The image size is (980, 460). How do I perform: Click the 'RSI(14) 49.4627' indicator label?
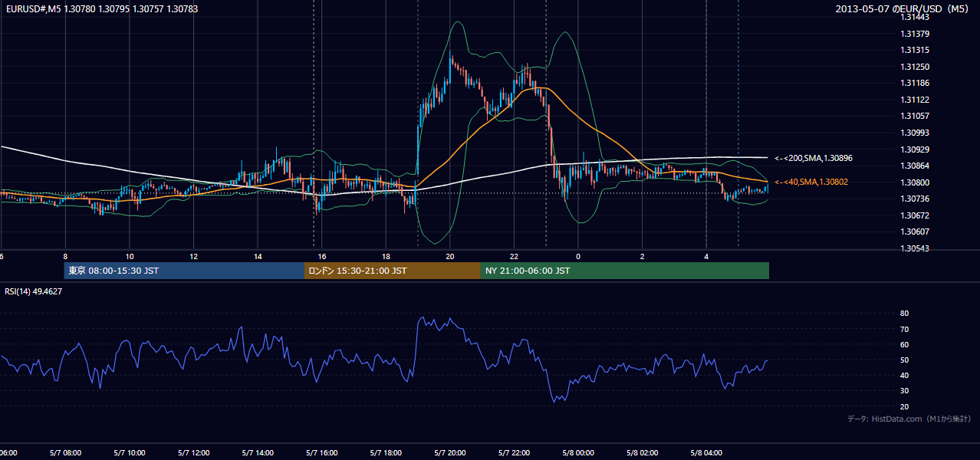pyautogui.click(x=34, y=291)
